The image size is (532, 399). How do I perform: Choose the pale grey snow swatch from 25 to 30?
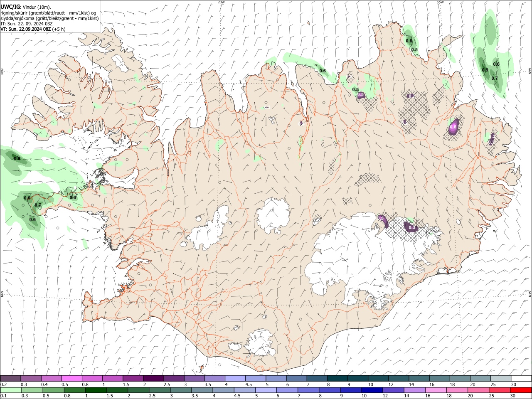point(501,378)
